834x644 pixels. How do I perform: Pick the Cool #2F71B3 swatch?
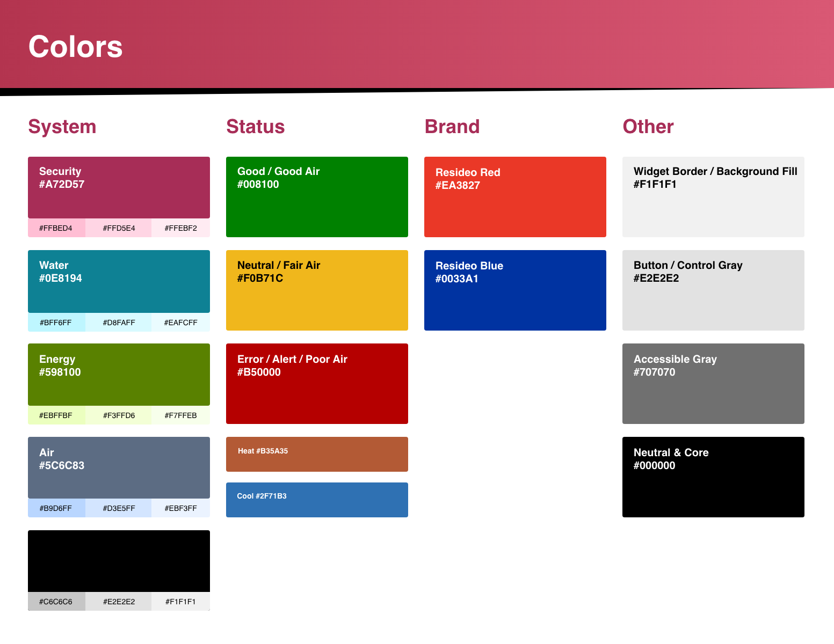click(317, 500)
